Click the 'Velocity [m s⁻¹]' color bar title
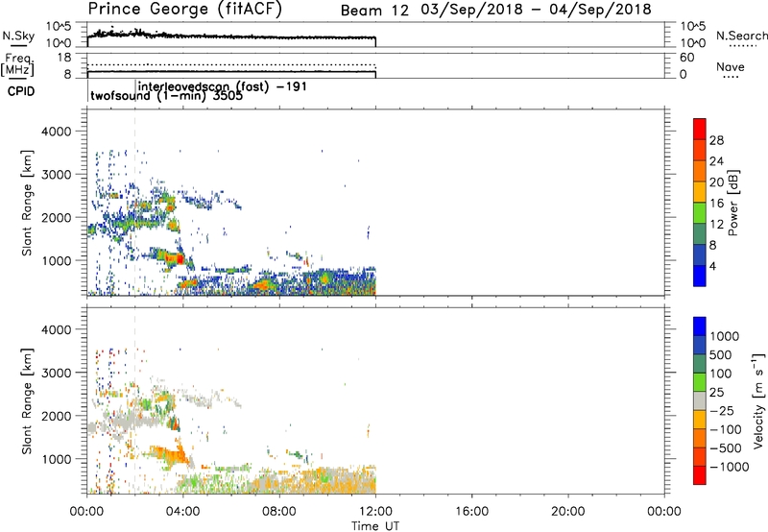 758,400
